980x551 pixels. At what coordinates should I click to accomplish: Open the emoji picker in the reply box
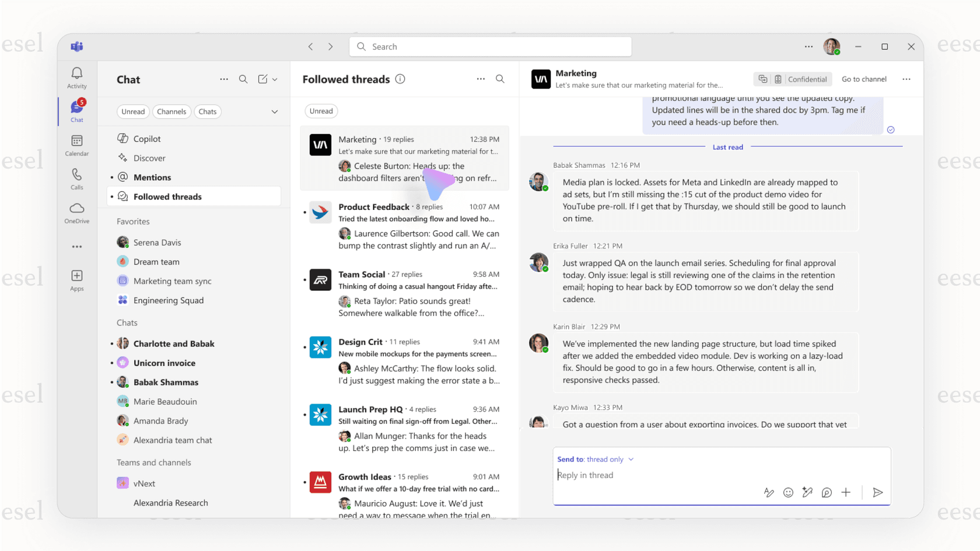click(788, 492)
